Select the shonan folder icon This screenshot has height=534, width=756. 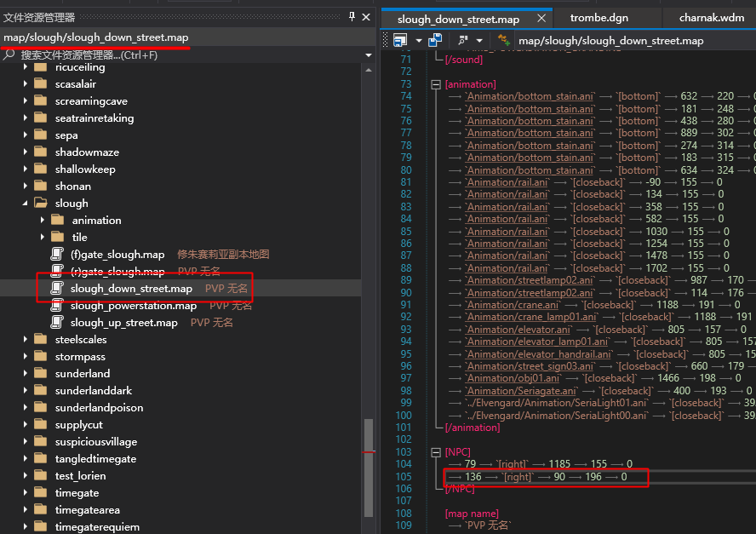(41, 186)
